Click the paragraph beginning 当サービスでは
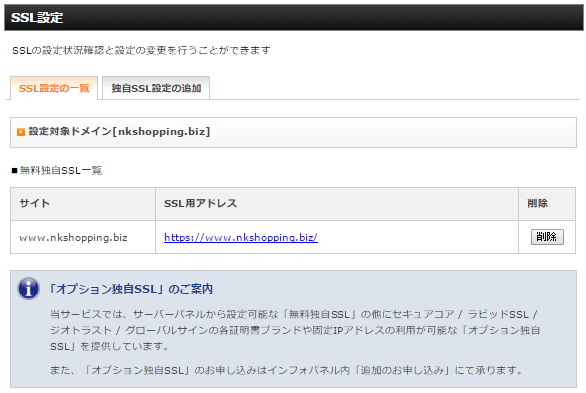 (295, 330)
